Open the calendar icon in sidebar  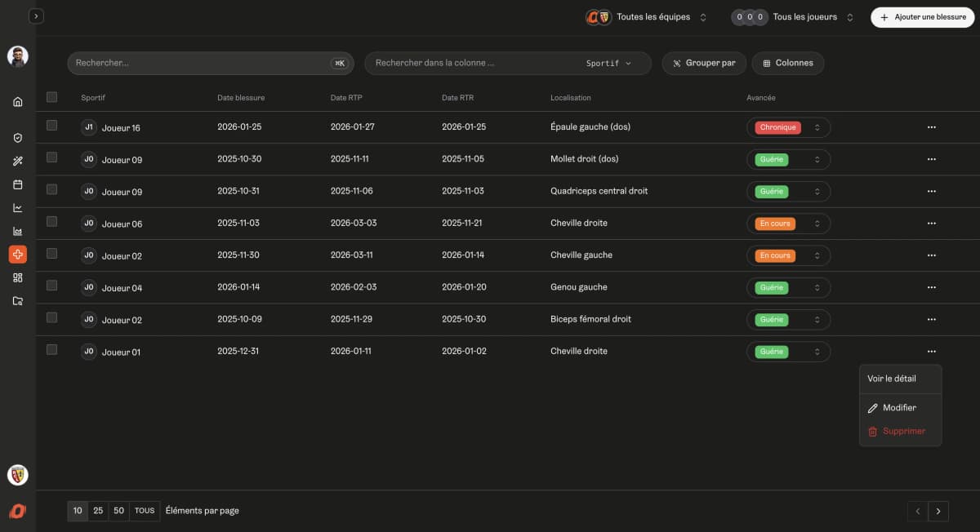(x=18, y=184)
